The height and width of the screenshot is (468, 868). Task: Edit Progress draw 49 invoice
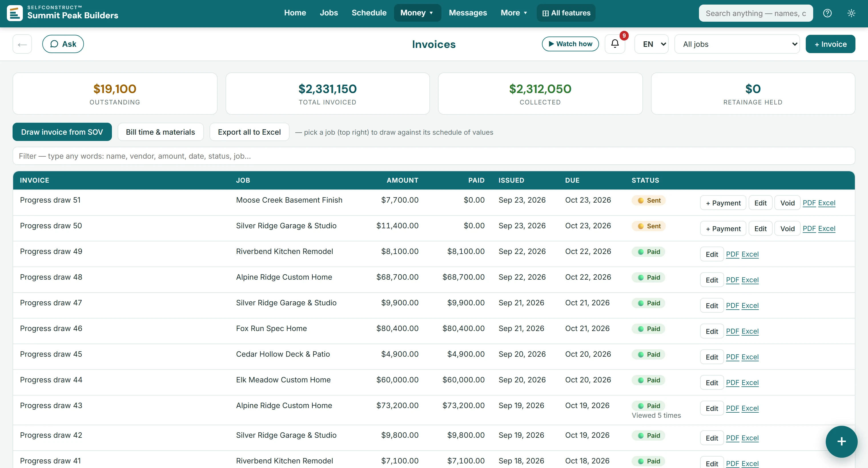click(x=712, y=254)
